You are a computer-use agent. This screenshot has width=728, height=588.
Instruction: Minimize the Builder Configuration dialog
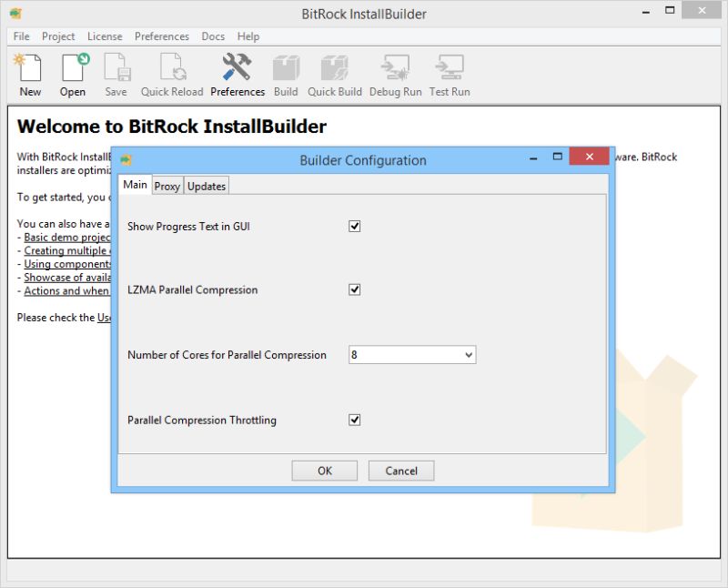pyautogui.click(x=533, y=157)
